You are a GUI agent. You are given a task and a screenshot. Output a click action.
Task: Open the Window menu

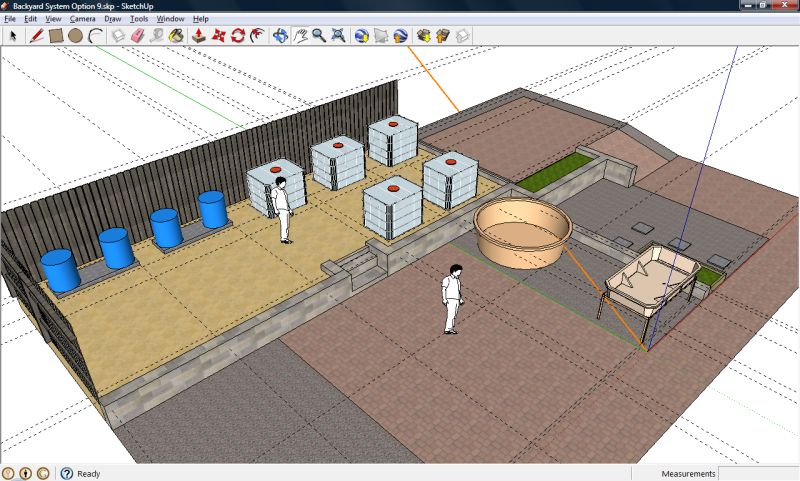[170, 19]
